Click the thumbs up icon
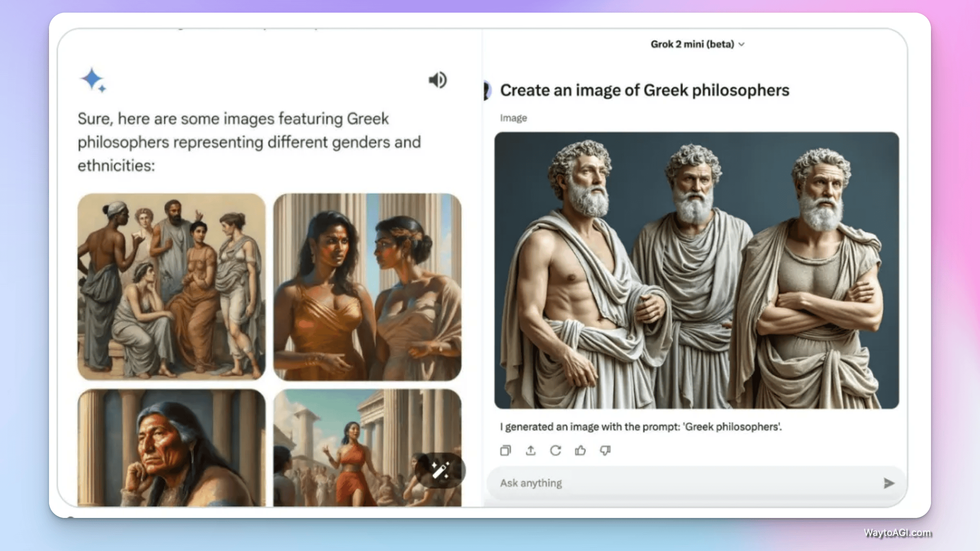980x551 pixels. tap(580, 450)
